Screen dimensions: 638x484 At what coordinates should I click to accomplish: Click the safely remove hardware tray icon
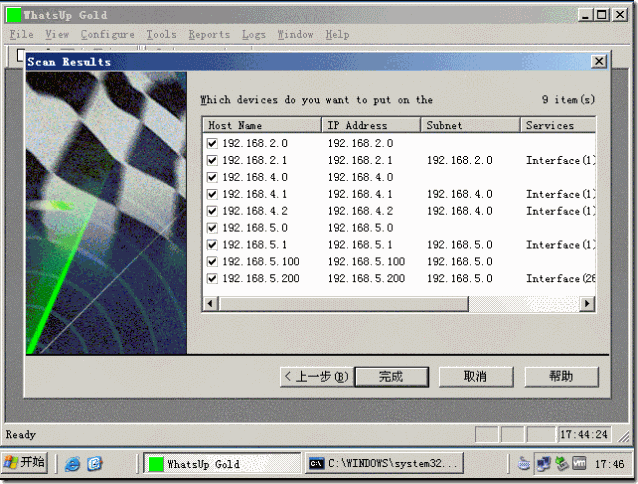562,464
